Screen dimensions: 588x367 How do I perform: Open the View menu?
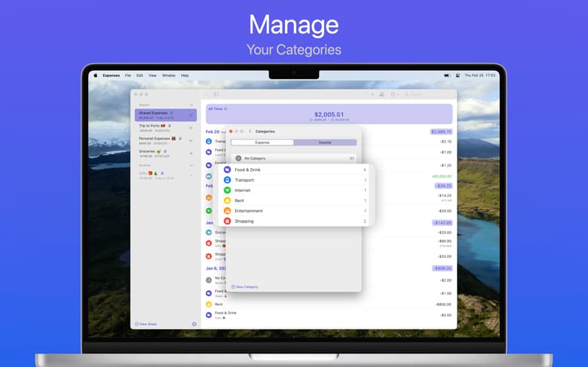point(152,75)
